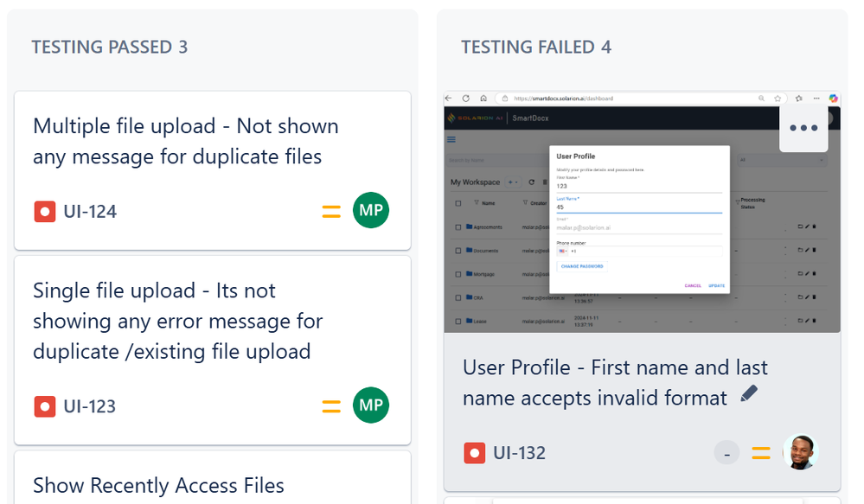Image resolution: width=864 pixels, height=504 pixels.
Task: Open issue key UI-132
Action: pyautogui.click(x=519, y=453)
